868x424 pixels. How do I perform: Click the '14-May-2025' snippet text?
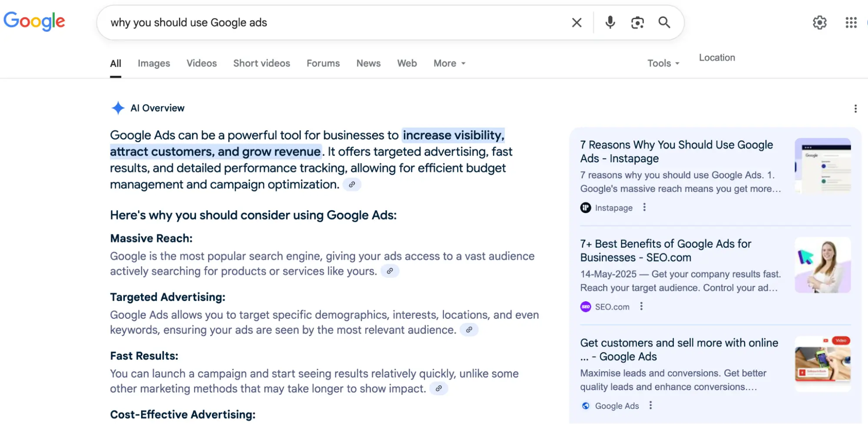coord(680,281)
